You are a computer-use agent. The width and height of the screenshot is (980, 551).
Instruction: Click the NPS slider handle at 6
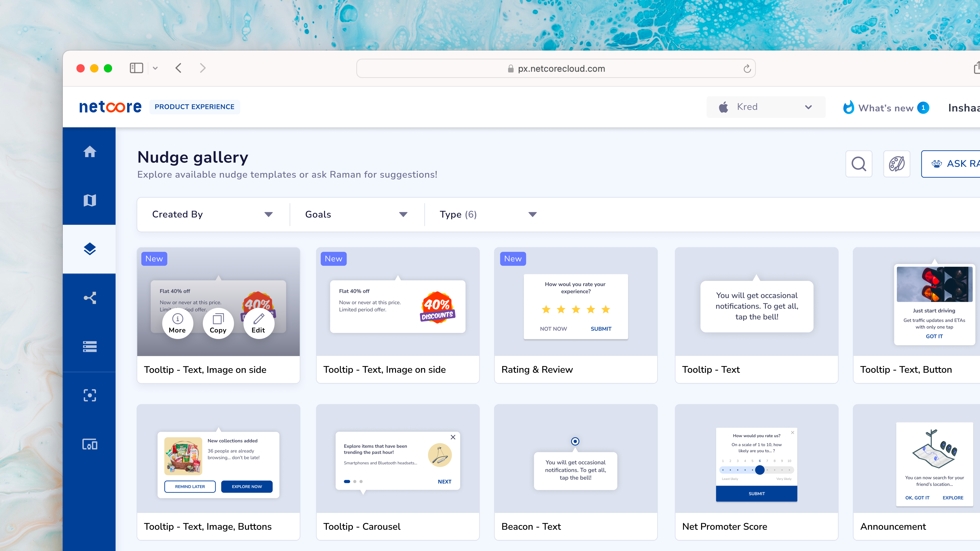pos(760,470)
